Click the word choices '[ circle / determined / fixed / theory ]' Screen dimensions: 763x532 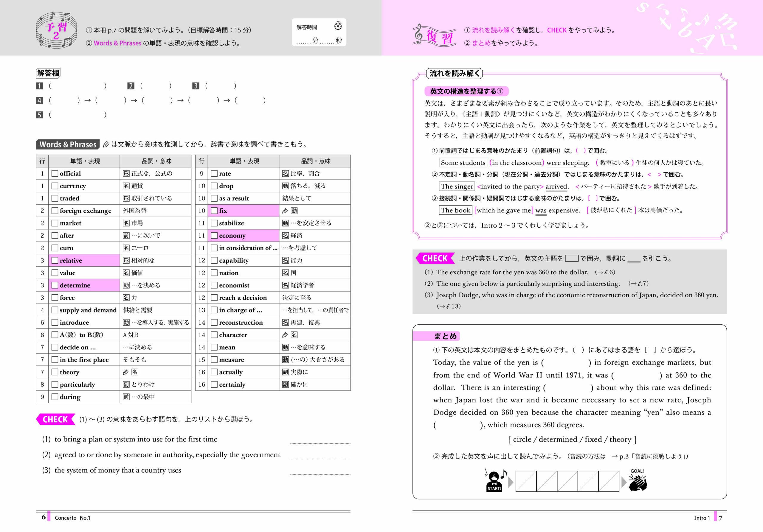(x=572, y=440)
